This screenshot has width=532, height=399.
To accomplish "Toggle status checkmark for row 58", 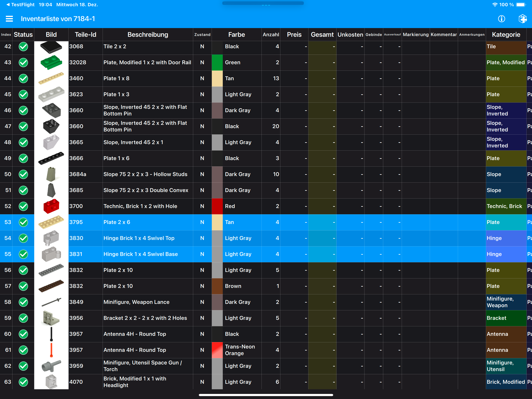I will pyautogui.click(x=23, y=302).
